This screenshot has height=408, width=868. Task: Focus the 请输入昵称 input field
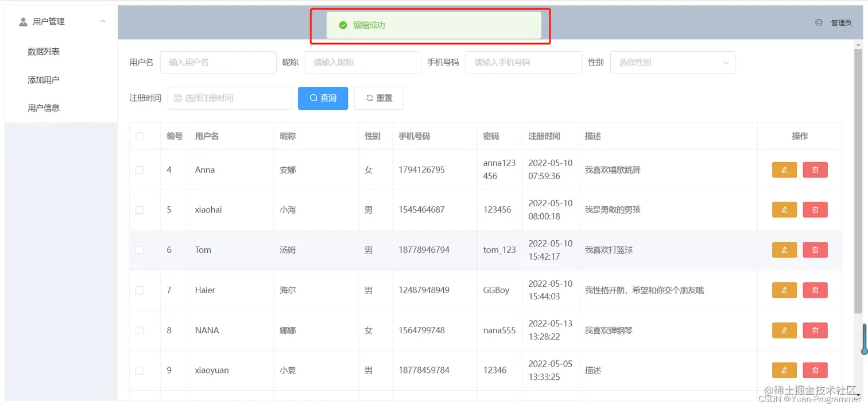[x=363, y=62]
